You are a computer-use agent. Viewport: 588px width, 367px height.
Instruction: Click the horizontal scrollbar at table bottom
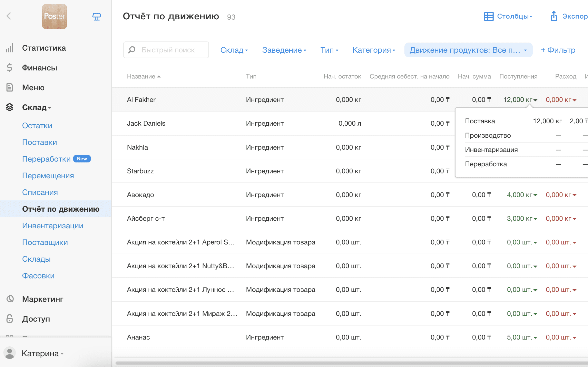[x=351, y=363]
